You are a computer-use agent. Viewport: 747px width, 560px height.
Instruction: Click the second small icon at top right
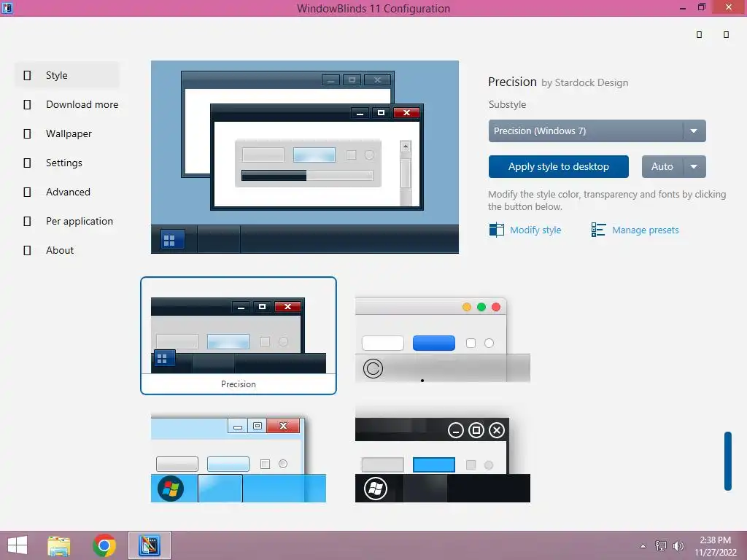tap(726, 35)
